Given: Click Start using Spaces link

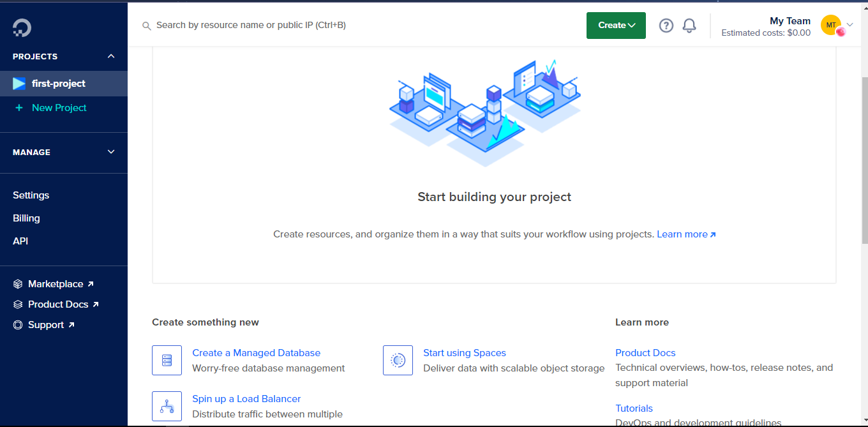Looking at the screenshot, I should 464,353.
